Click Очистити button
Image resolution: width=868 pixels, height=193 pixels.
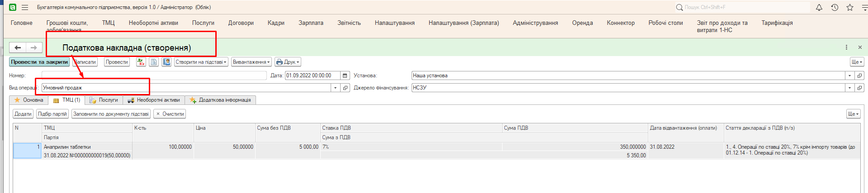click(x=170, y=114)
